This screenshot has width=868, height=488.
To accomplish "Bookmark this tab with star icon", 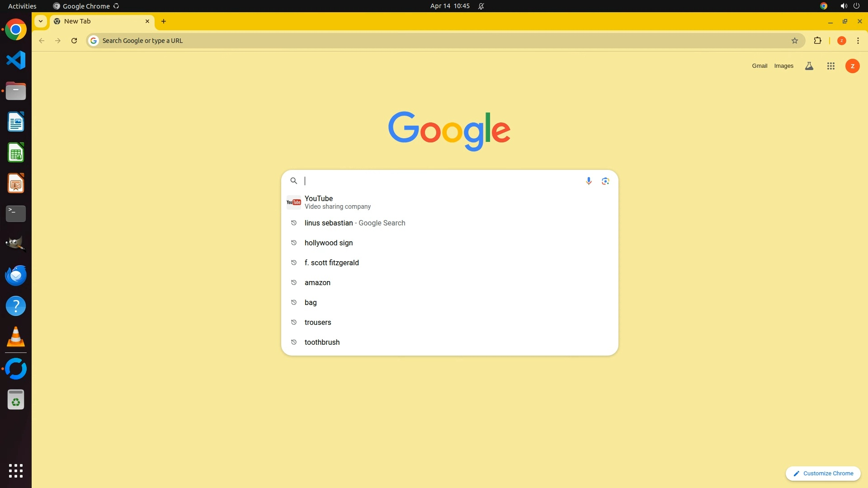I will [794, 41].
